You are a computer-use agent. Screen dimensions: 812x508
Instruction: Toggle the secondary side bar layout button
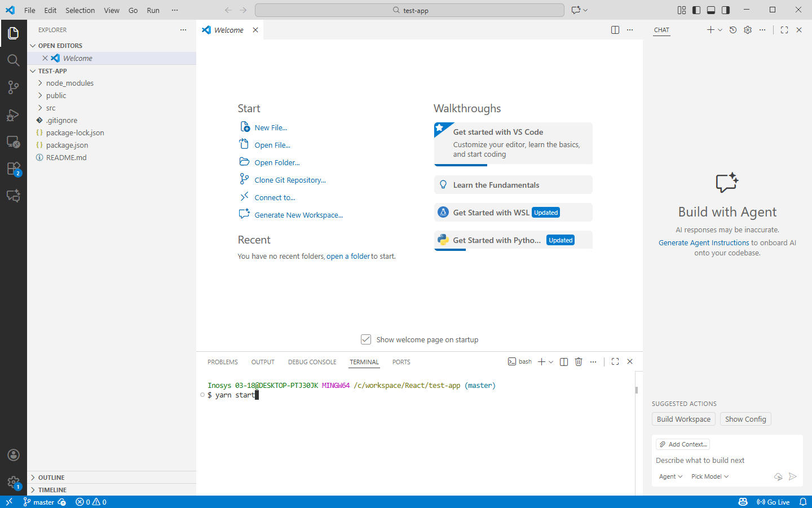[726, 10]
